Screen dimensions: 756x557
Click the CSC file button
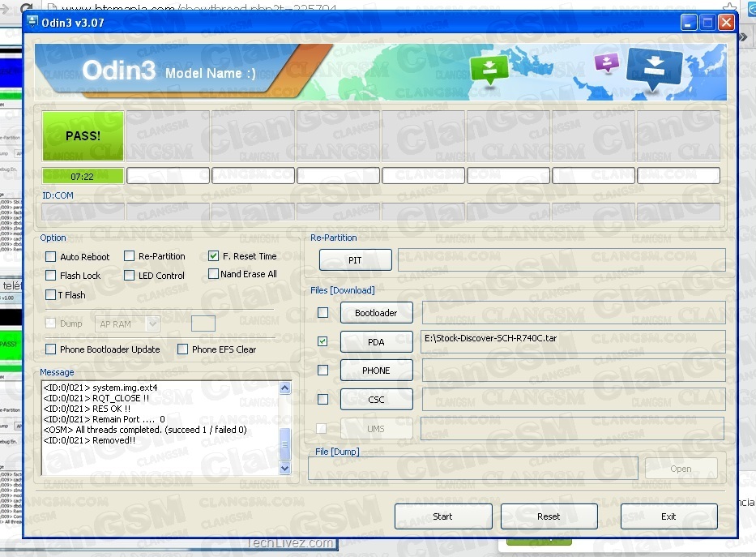pyautogui.click(x=377, y=399)
